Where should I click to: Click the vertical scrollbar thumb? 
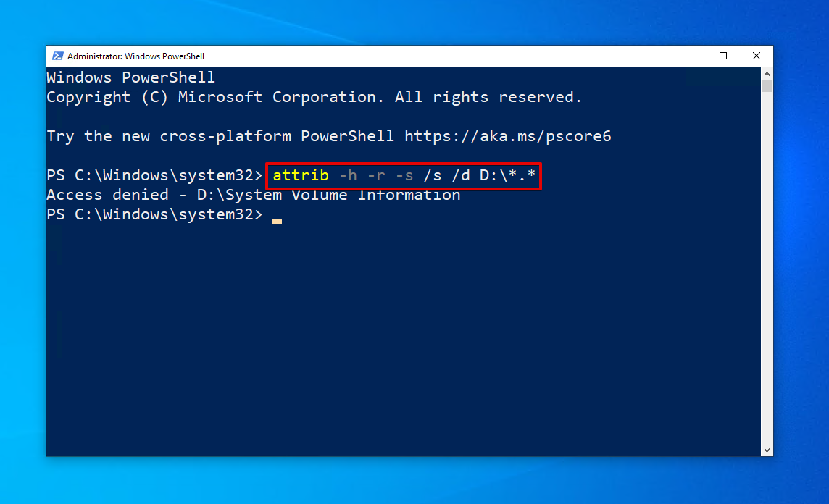coord(767,85)
